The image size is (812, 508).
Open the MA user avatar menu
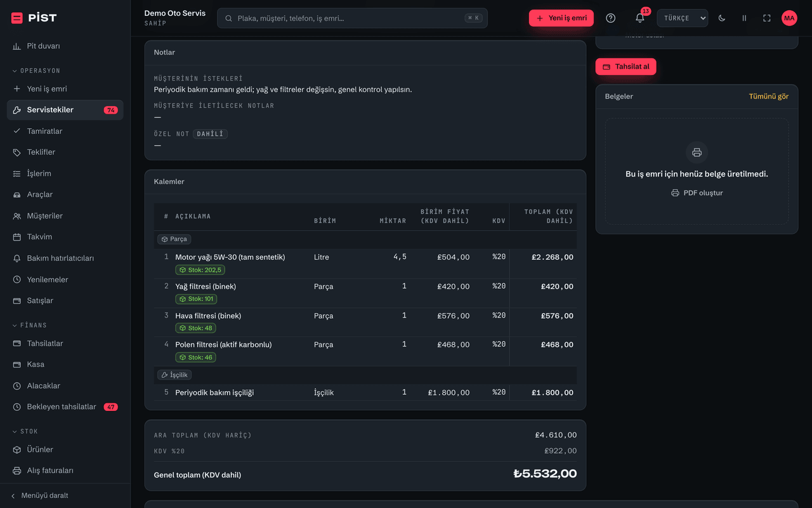point(789,18)
